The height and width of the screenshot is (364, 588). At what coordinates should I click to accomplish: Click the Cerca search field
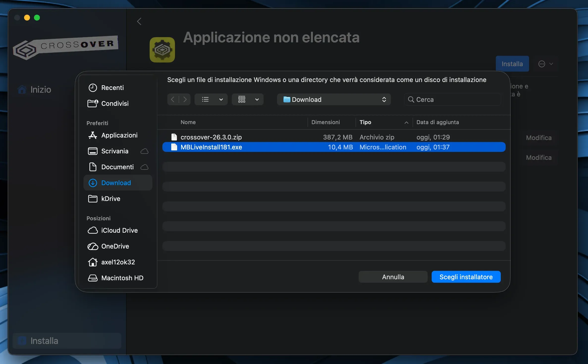pyautogui.click(x=452, y=100)
